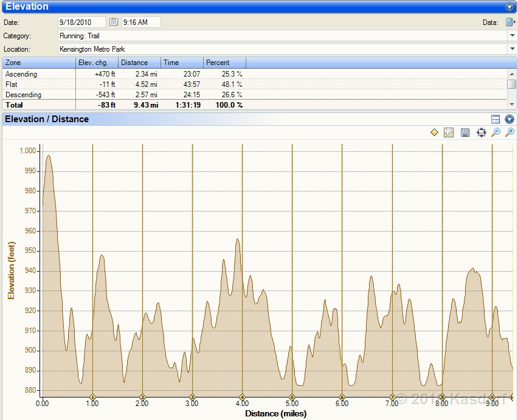
Task: Open the chart options icon
Action: point(449,133)
